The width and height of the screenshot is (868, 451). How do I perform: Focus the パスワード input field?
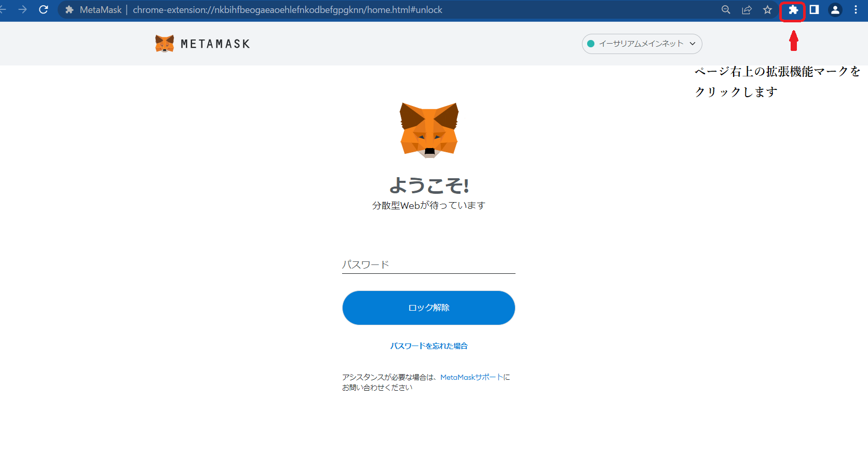pyautogui.click(x=428, y=264)
